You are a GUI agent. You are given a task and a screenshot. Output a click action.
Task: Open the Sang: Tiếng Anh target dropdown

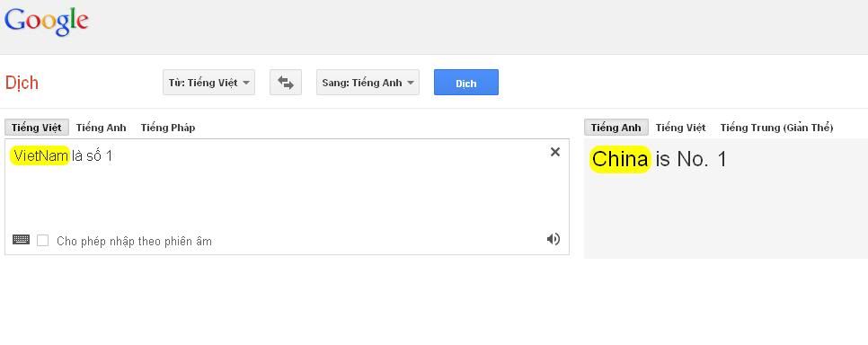pyautogui.click(x=368, y=83)
